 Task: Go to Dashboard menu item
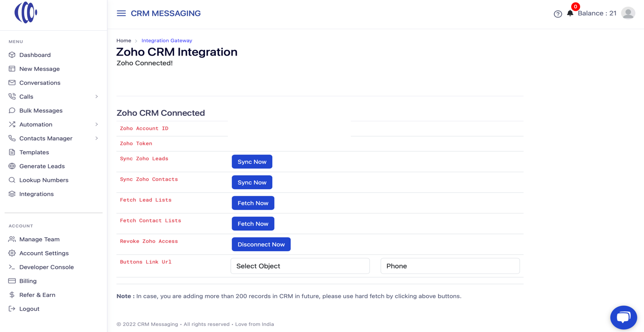pyautogui.click(x=35, y=55)
